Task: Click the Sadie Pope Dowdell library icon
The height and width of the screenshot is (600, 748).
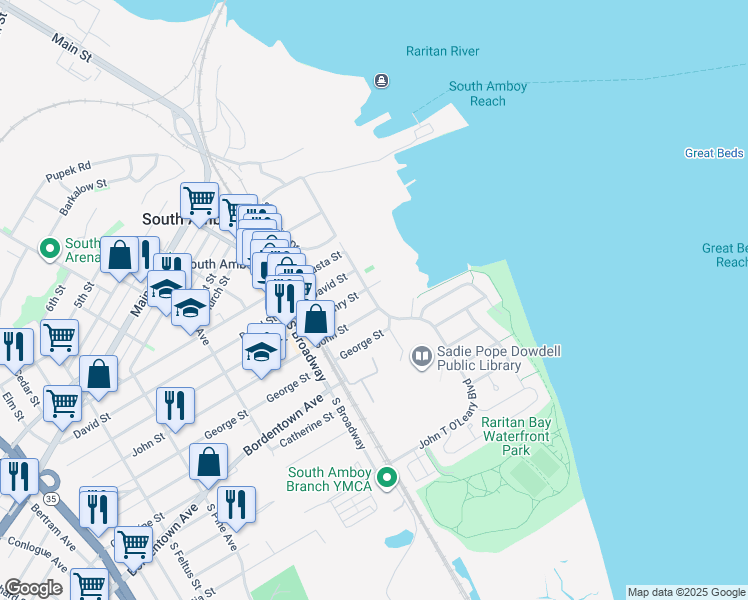Action: (x=422, y=357)
